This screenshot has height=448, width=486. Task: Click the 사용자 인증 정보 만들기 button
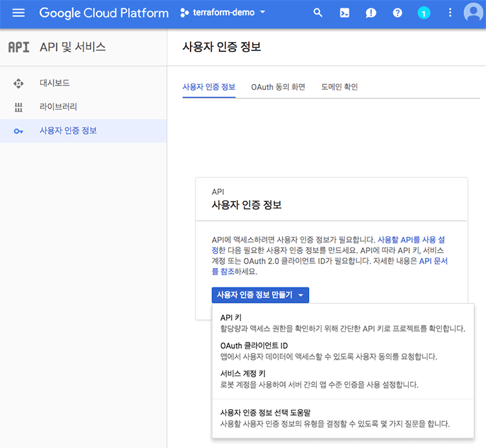(260, 295)
